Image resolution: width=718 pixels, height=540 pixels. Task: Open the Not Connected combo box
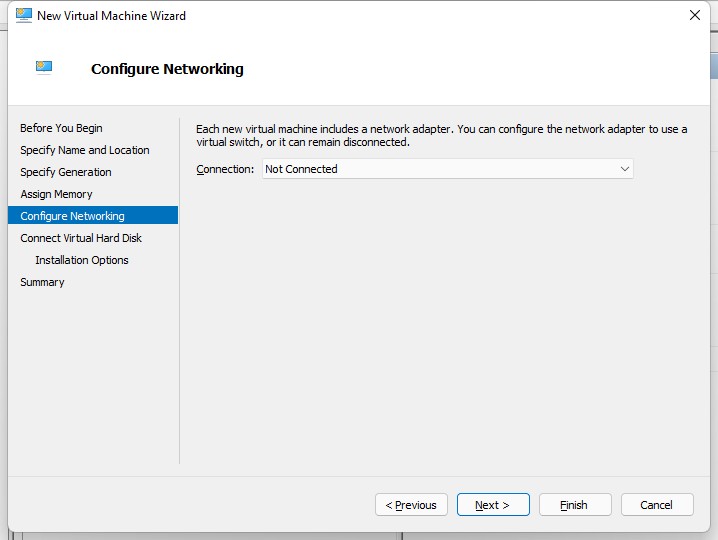click(x=447, y=169)
